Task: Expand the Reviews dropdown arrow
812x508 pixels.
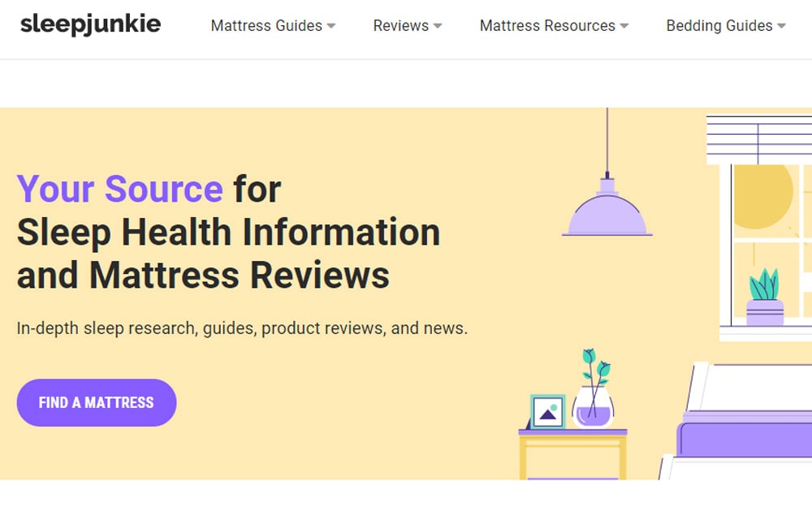Action: click(x=438, y=26)
